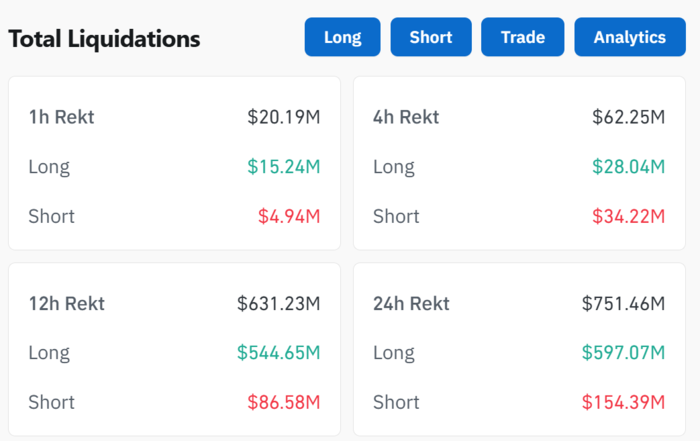Image resolution: width=700 pixels, height=441 pixels.
Task: Click the green $544.65M long value
Action: click(278, 352)
